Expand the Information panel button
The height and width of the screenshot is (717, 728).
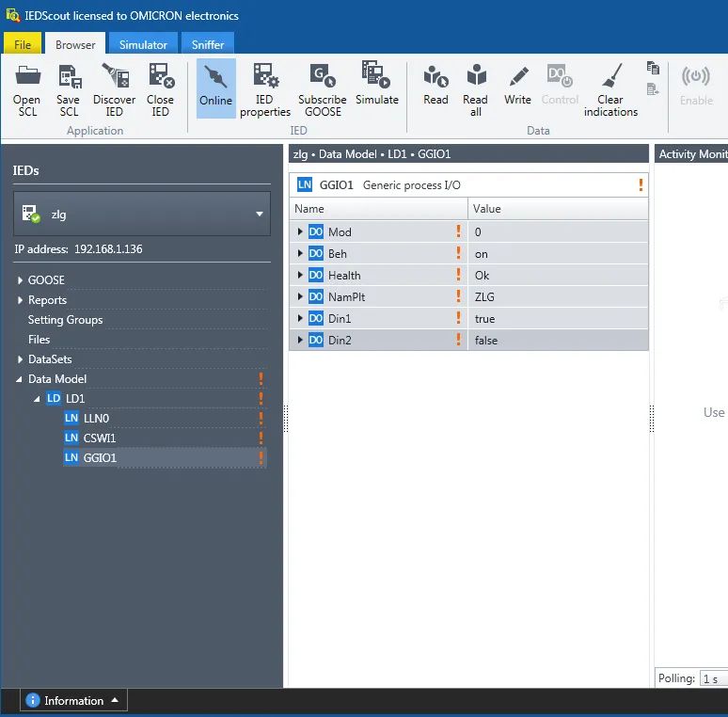73,700
